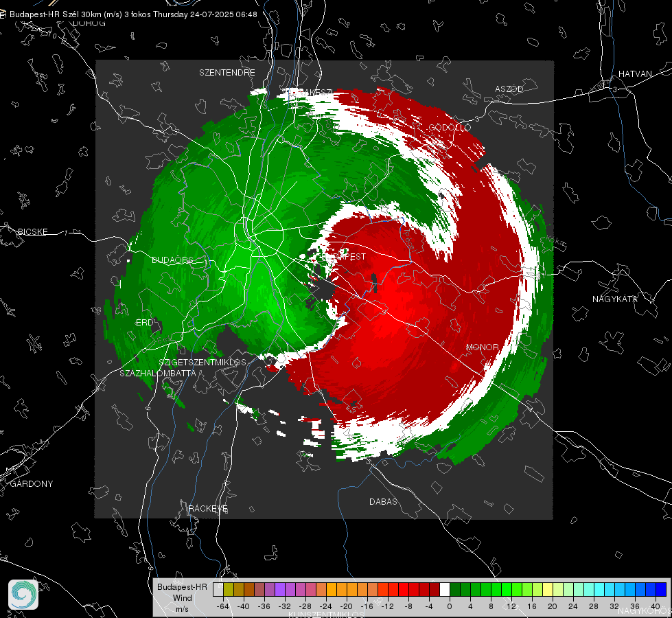Click the HATVAN town label
Screen dimensions: 672x618
[635, 74]
